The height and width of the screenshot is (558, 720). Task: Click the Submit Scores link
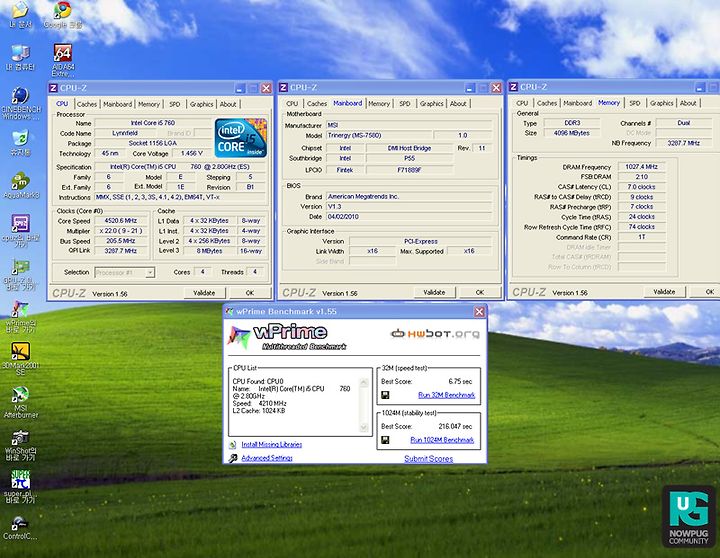(x=428, y=458)
